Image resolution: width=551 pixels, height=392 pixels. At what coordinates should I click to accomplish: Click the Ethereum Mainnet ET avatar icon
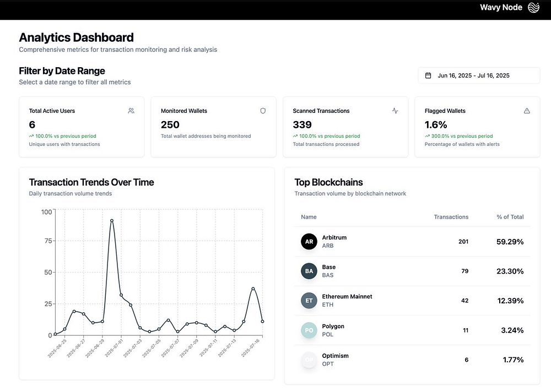[309, 301]
